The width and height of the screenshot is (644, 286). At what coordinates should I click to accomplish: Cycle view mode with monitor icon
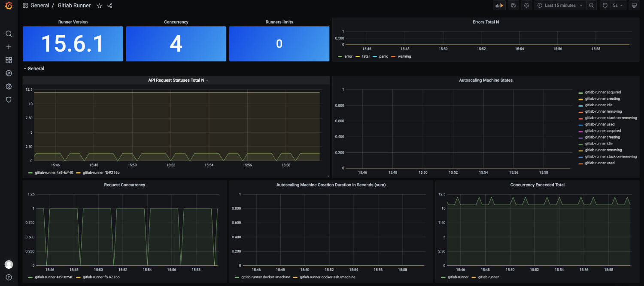click(635, 6)
